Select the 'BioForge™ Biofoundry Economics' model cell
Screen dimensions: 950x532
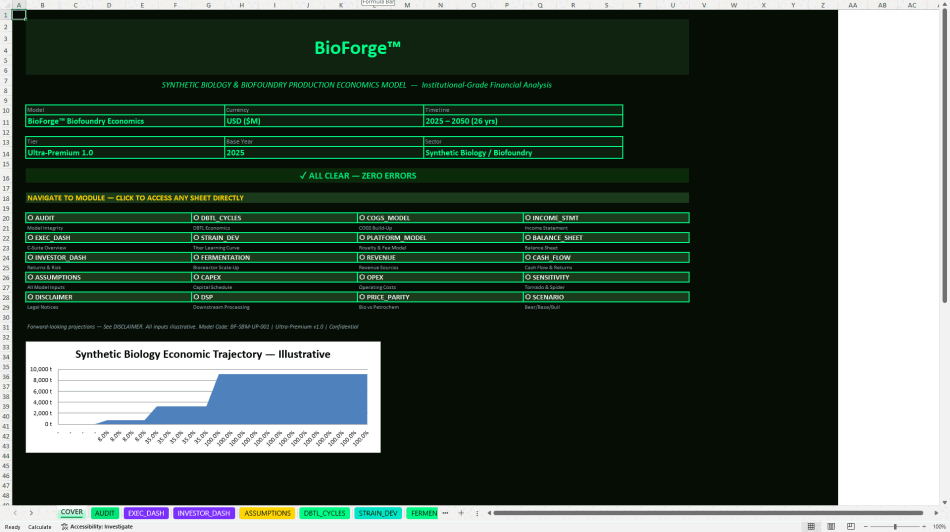125,121
